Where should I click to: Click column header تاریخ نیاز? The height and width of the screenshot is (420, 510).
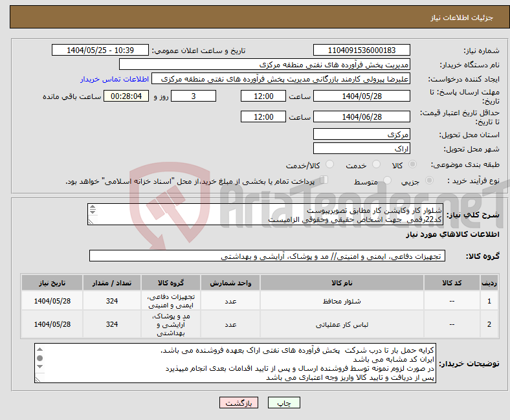point(52,283)
